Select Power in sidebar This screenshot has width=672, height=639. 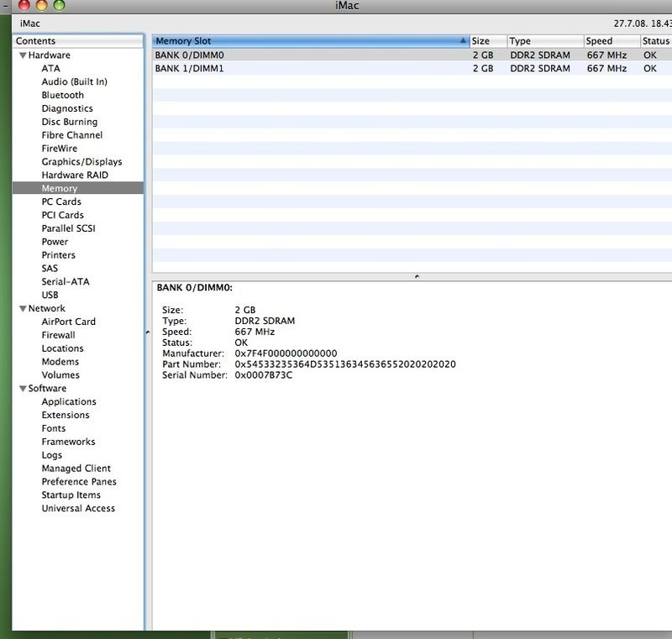click(x=55, y=242)
